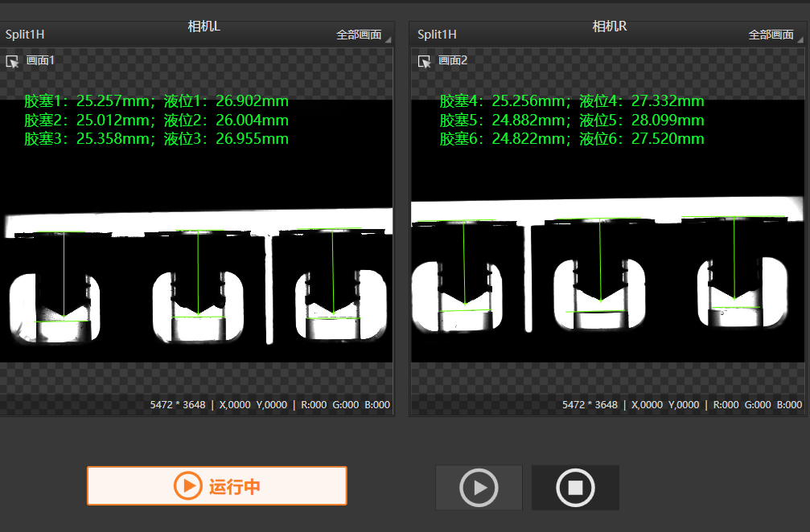Open the 全部画面 dropdown in the 相机L panel

pos(362,35)
